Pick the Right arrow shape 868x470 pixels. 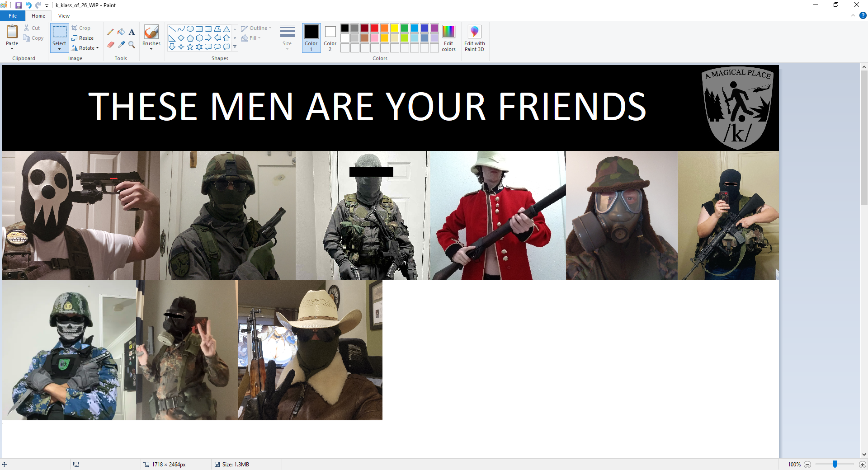click(x=208, y=38)
